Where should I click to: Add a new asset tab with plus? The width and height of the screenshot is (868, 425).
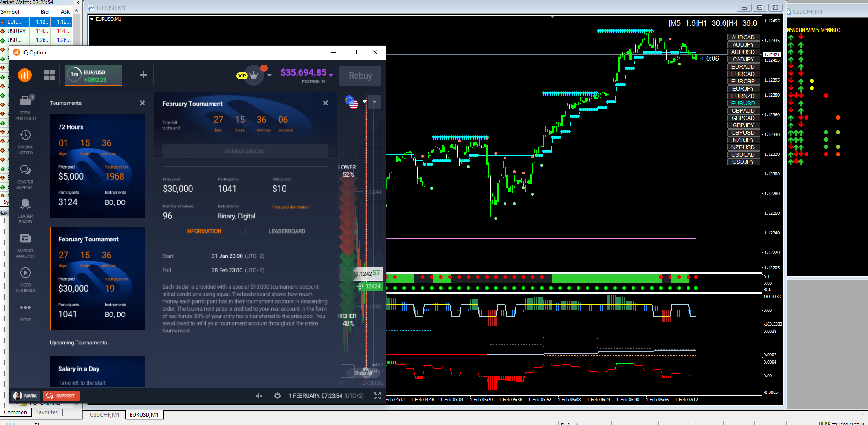pos(143,75)
